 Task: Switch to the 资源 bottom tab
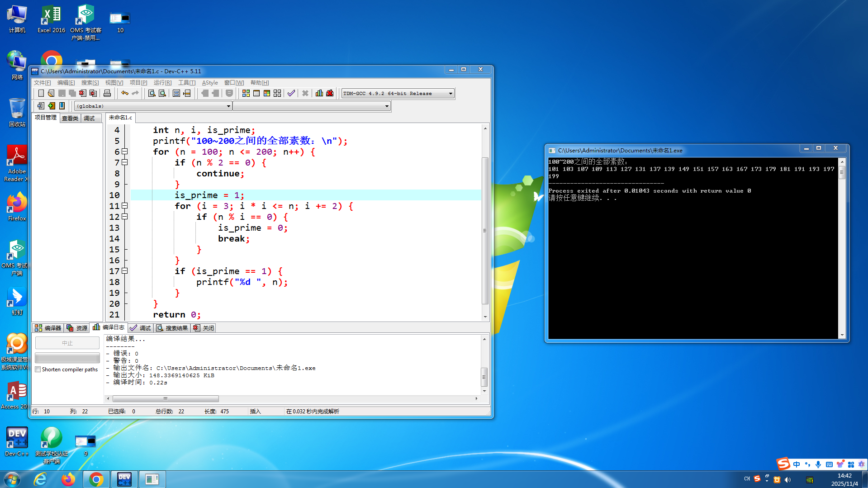77,328
